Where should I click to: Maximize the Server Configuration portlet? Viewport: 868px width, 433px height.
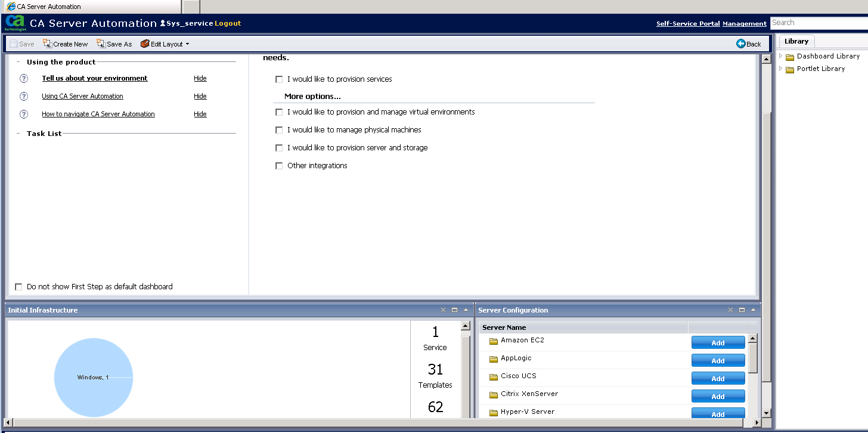point(742,310)
